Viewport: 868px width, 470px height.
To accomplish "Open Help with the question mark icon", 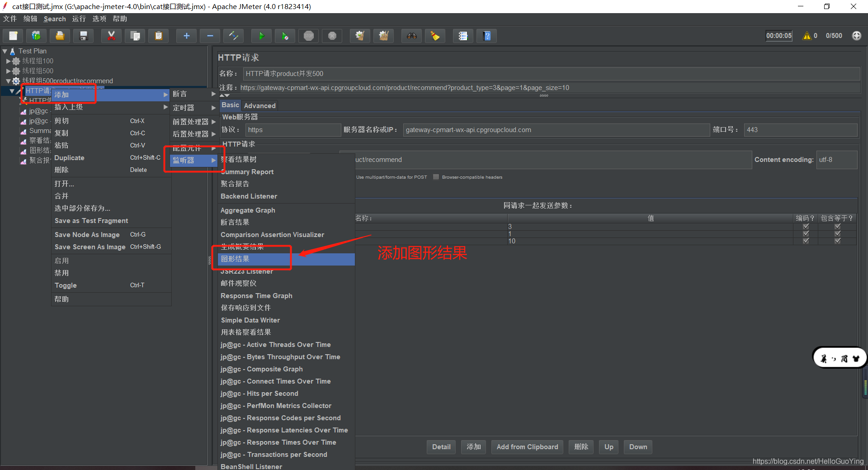I will pyautogui.click(x=487, y=36).
